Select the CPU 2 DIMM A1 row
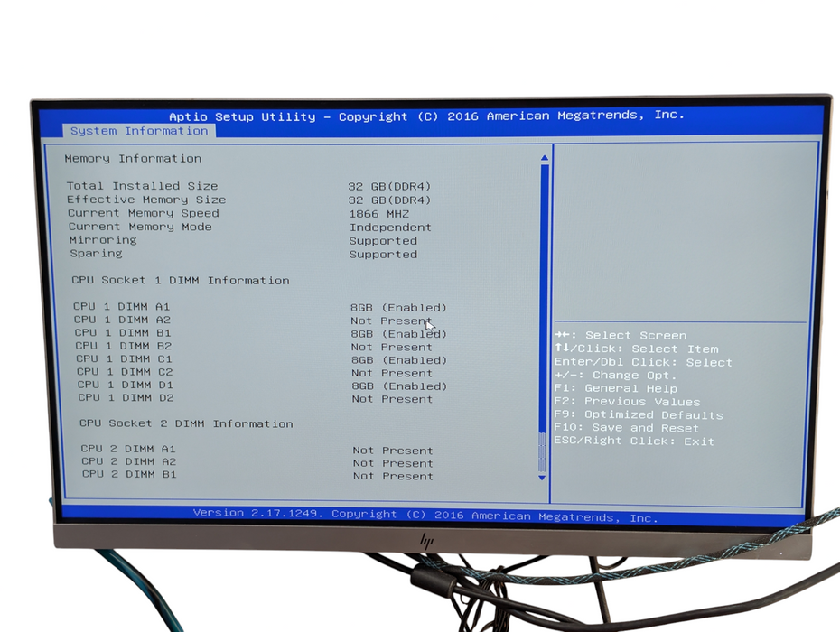This screenshot has height=632, width=840. (257, 450)
